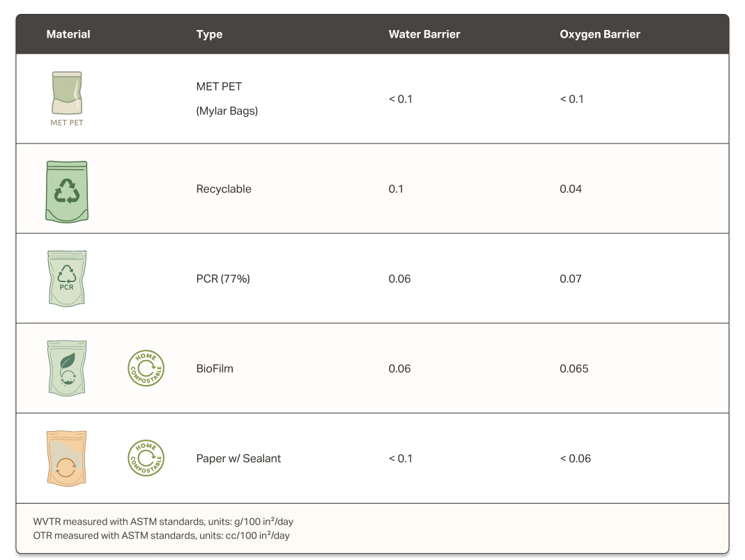Click the MET PET bag icon

tap(67, 95)
